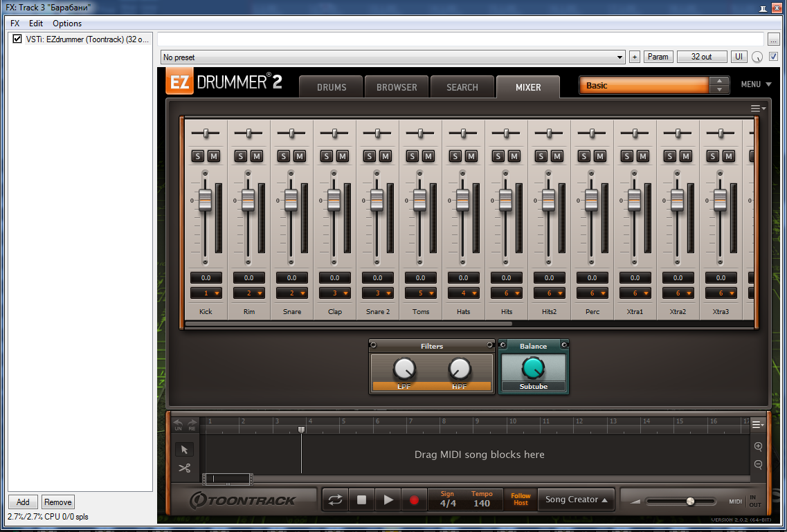Viewport: 787px width, 532px height.
Task: Click the Balance effect power icon
Action: click(503, 345)
